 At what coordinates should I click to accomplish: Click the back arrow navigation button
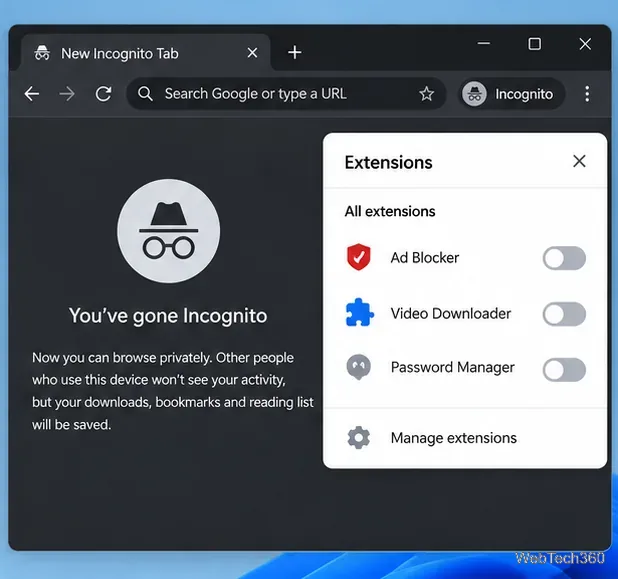[x=32, y=94]
